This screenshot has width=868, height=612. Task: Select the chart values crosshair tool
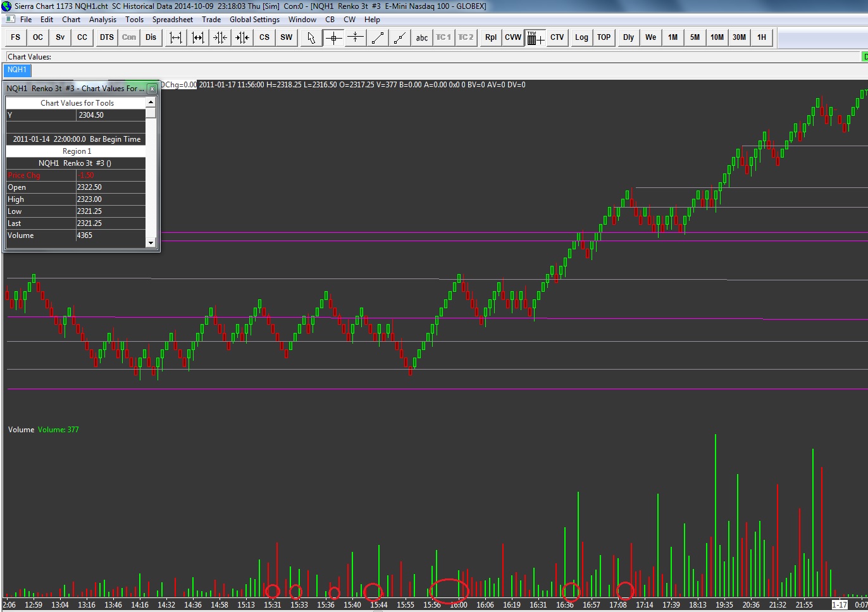333,37
